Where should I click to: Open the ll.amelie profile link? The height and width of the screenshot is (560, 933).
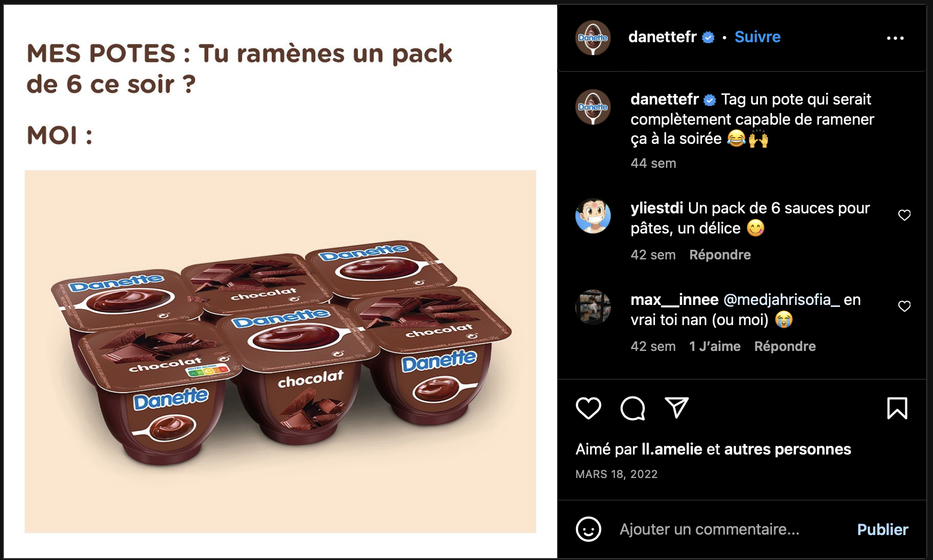click(x=672, y=449)
